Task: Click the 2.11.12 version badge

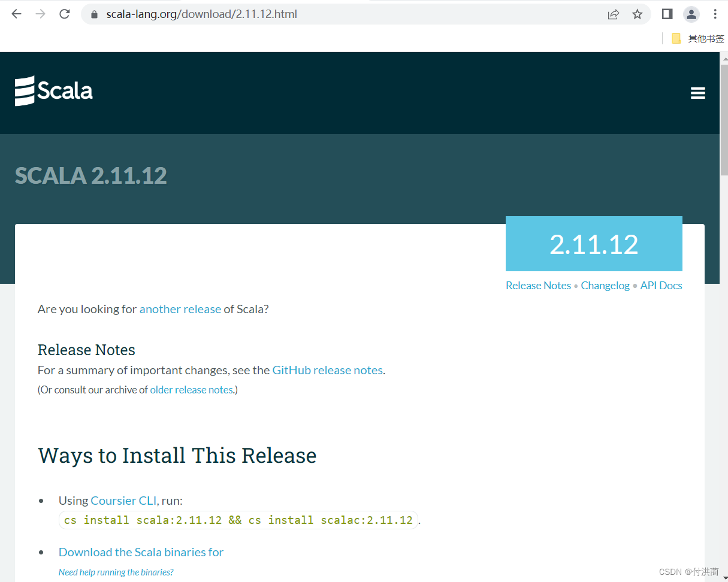Action: click(594, 244)
